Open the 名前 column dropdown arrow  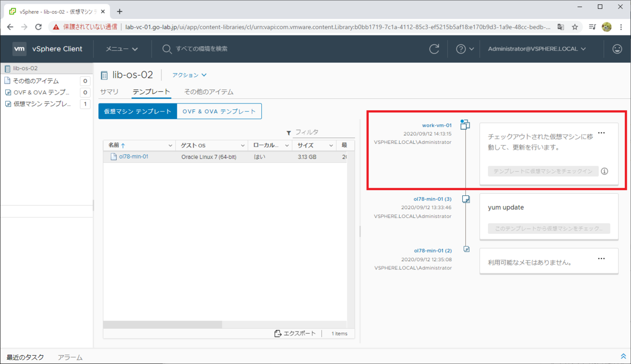170,145
